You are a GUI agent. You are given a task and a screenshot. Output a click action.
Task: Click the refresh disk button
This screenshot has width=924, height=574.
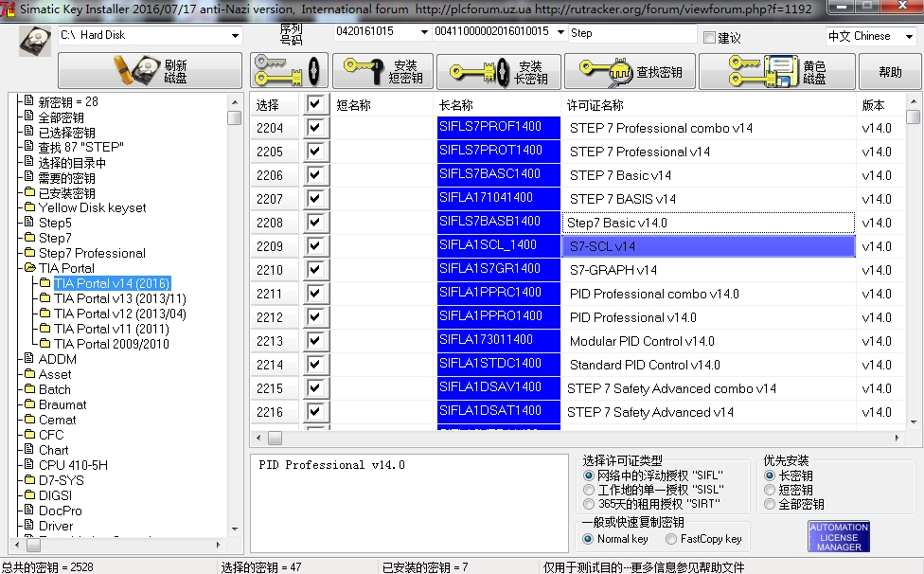coord(150,71)
